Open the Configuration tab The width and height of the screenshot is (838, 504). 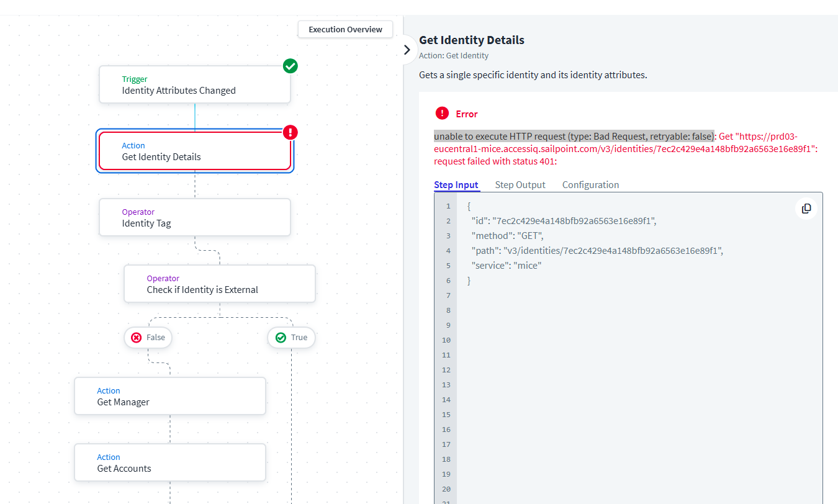click(x=590, y=185)
